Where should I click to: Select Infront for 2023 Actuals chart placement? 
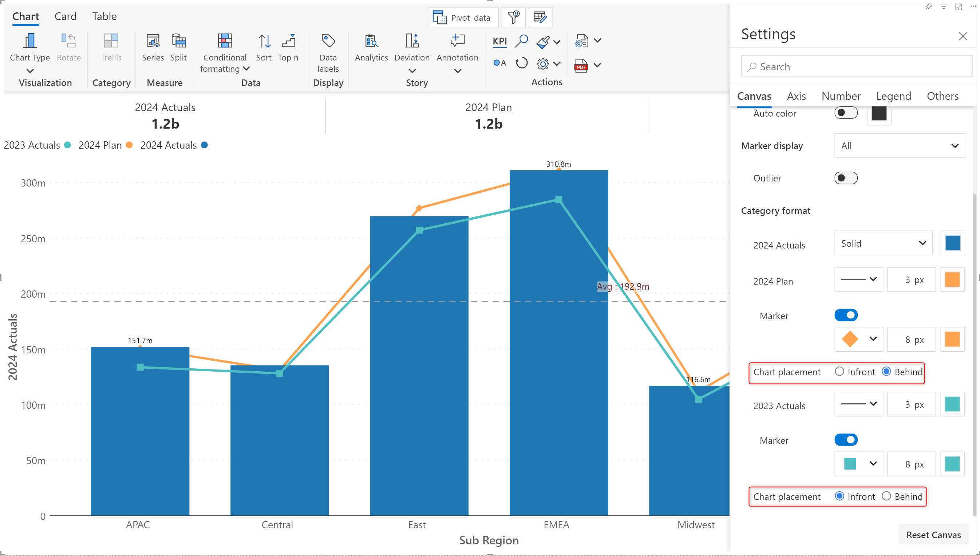(x=839, y=496)
